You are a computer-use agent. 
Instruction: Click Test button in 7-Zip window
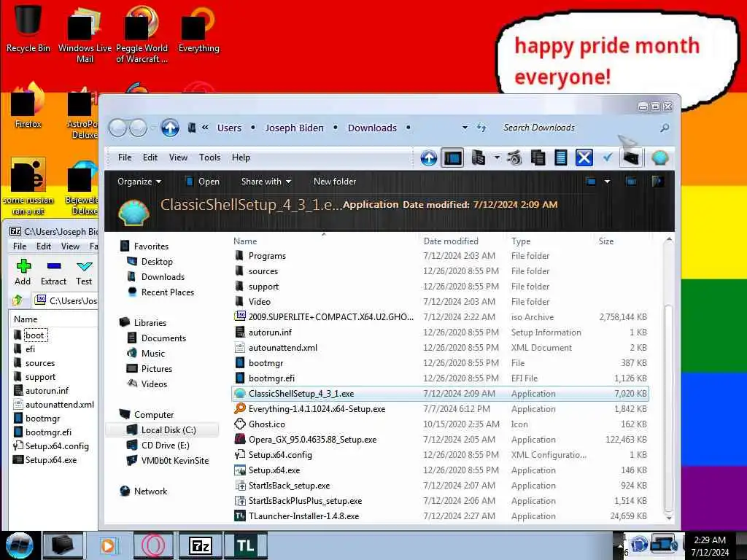tap(84, 273)
